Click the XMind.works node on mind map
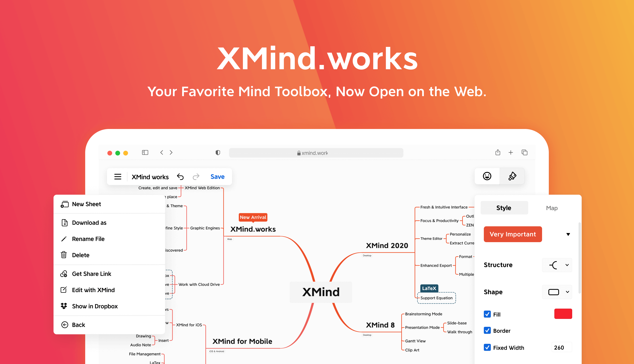 [x=253, y=228]
